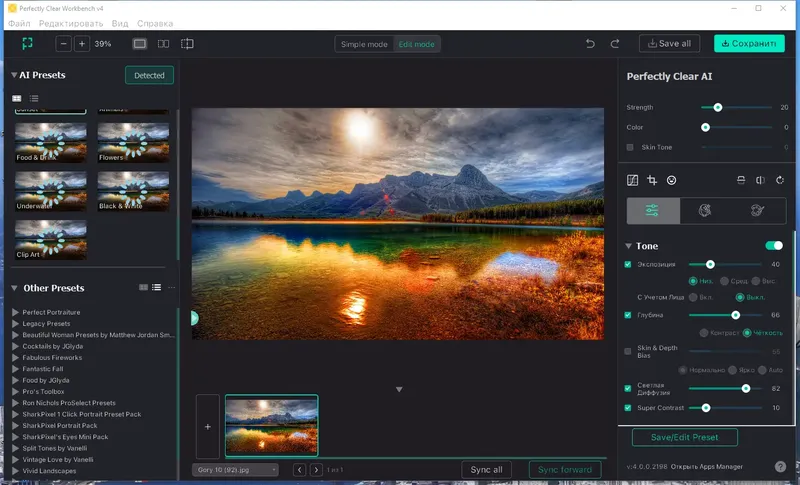
Task: Open the histogram curves icon
Action: (x=632, y=181)
